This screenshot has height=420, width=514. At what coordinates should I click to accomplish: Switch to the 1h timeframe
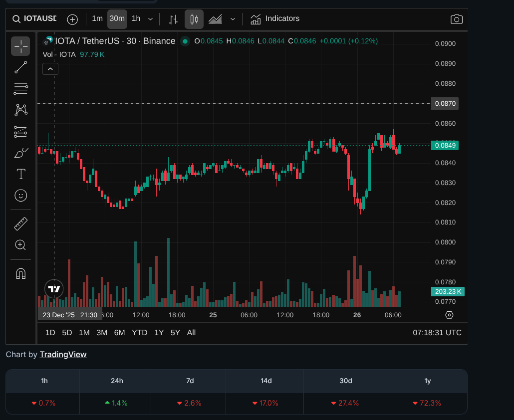(x=136, y=18)
